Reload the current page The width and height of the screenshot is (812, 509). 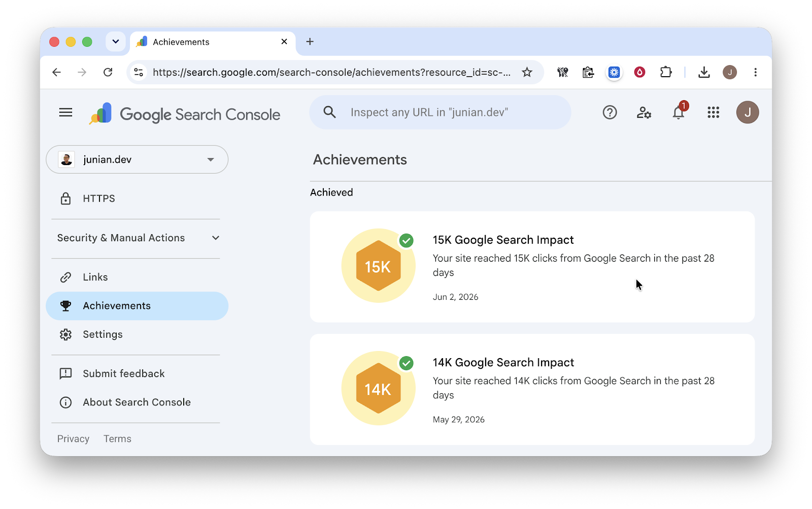click(x=108, y=72)
